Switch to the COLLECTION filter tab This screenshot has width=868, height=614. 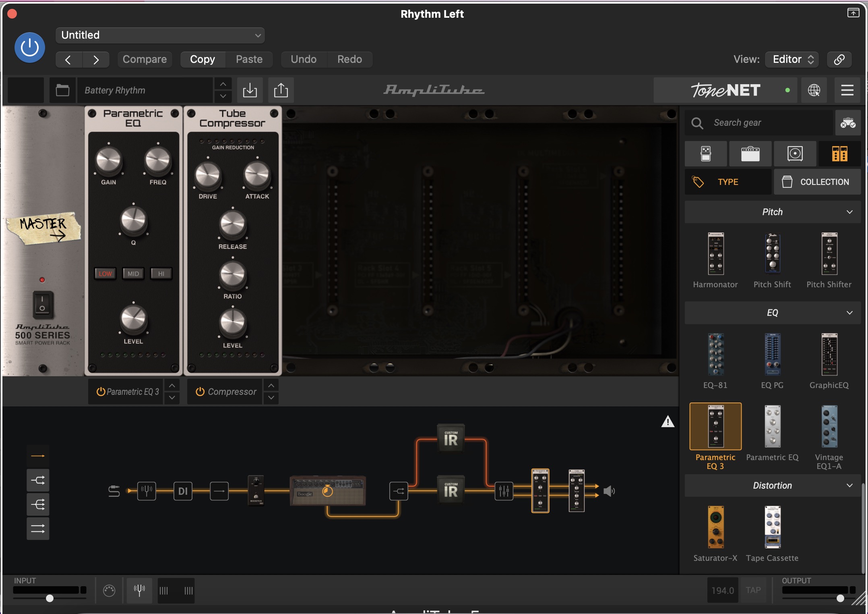pyautogui.click(x=817, y=182)
